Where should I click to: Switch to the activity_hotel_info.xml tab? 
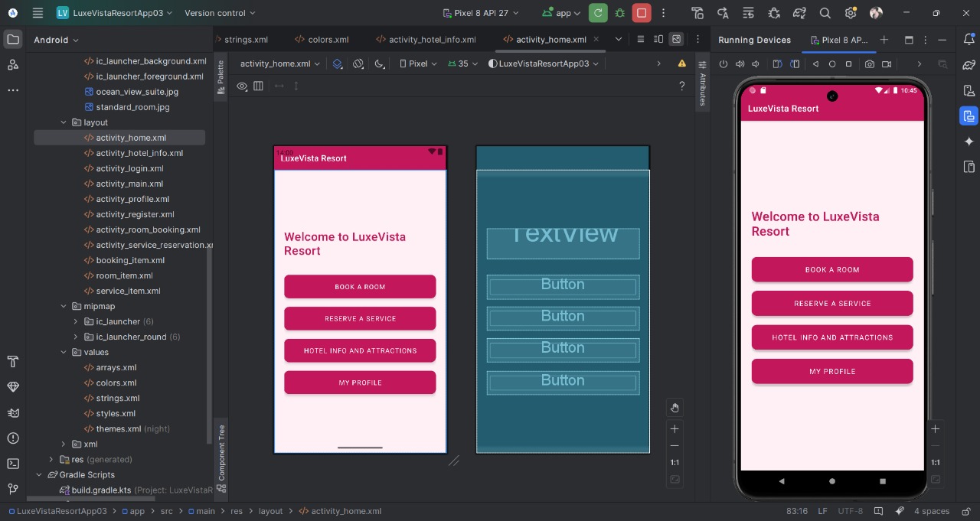click(432, 40)
